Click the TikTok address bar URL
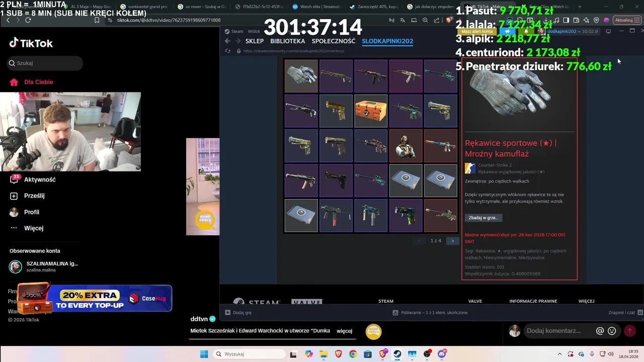The width and height of the screenshot is (644, 362). tap(169, 20)
